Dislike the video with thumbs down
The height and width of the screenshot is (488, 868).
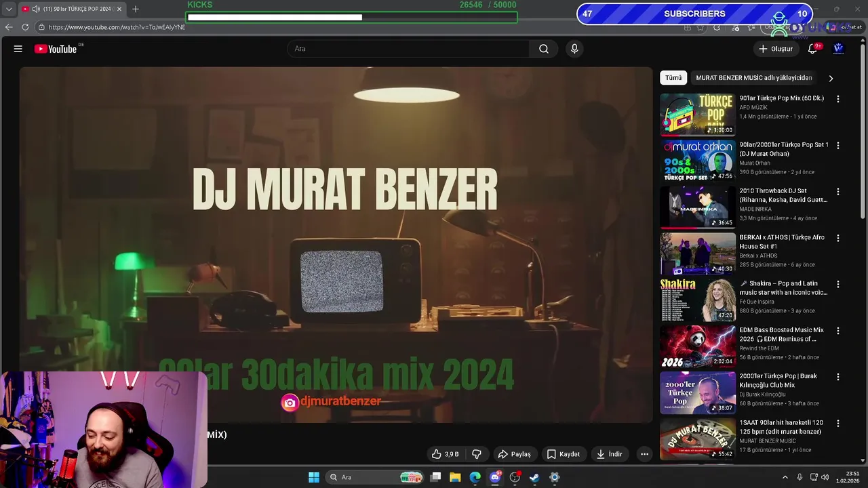(477, 454)
